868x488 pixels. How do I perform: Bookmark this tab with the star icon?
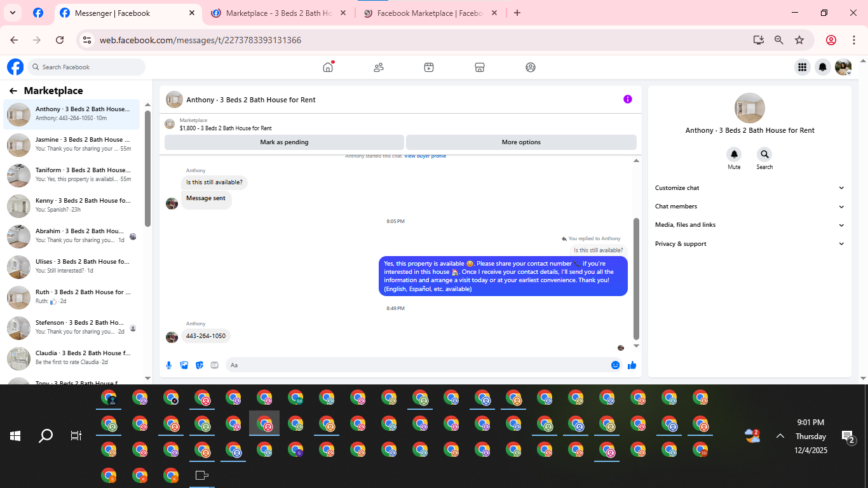click(799, 40)
